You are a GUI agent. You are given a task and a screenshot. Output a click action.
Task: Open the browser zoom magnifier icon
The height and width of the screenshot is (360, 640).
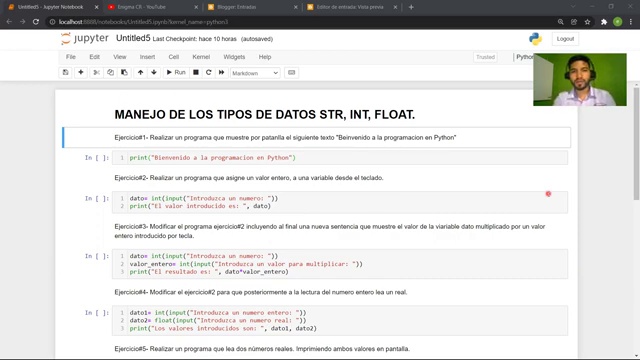coord(560,22)
